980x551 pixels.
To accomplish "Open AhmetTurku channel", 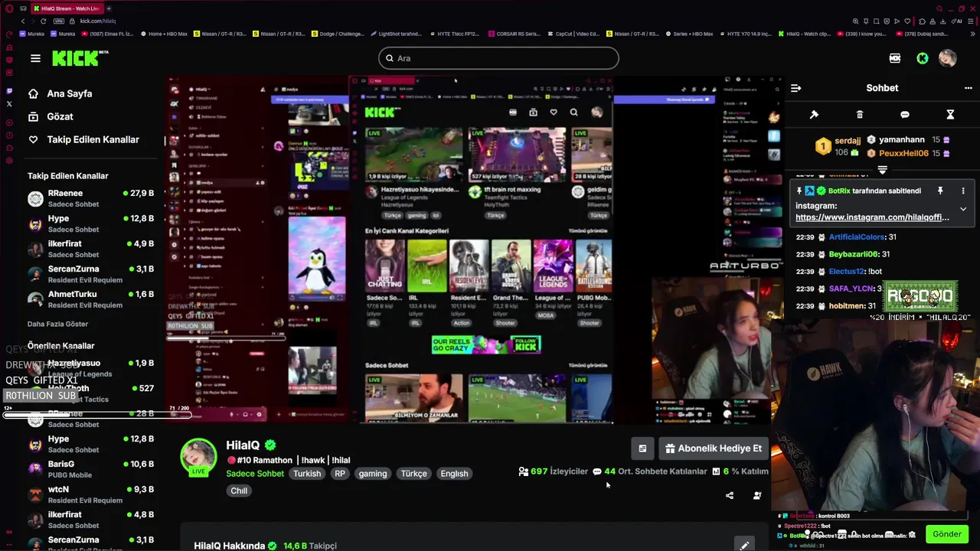I will [90, 299].
